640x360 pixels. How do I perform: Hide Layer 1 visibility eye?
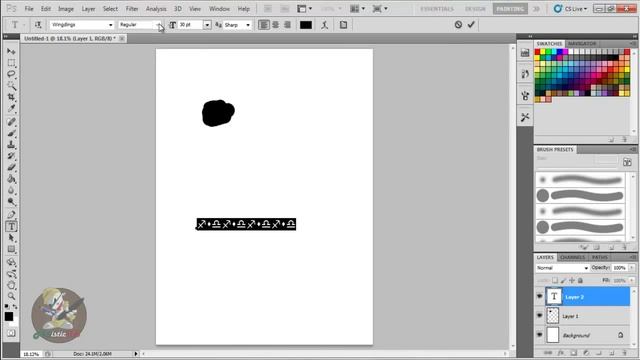540,316
